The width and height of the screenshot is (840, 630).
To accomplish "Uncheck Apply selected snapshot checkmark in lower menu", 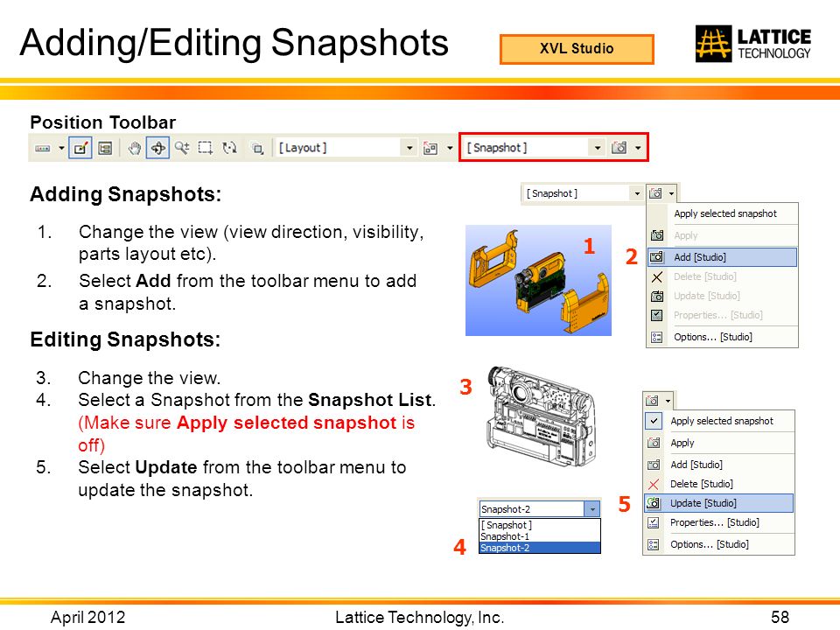I will [x=654, y=421].
